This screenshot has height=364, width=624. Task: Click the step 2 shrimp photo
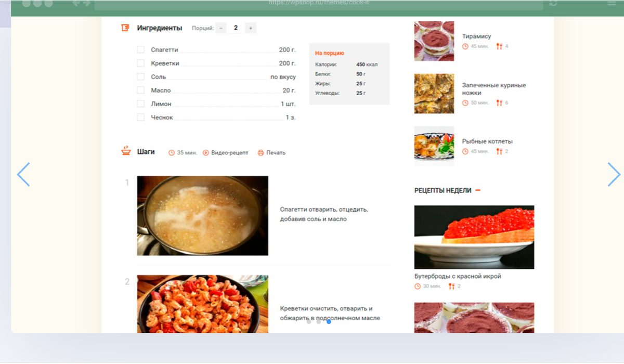pos(203,304)
